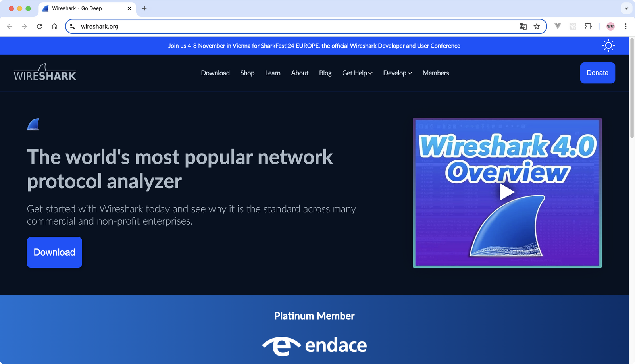Expand the Develop dropdown menu

pyautogui.click(x=397, y=73)
